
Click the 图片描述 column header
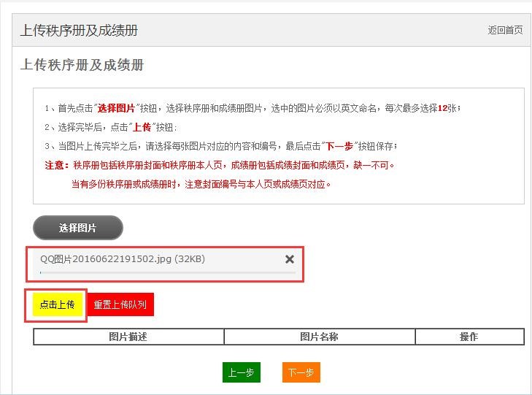click(x=128, y=337)
